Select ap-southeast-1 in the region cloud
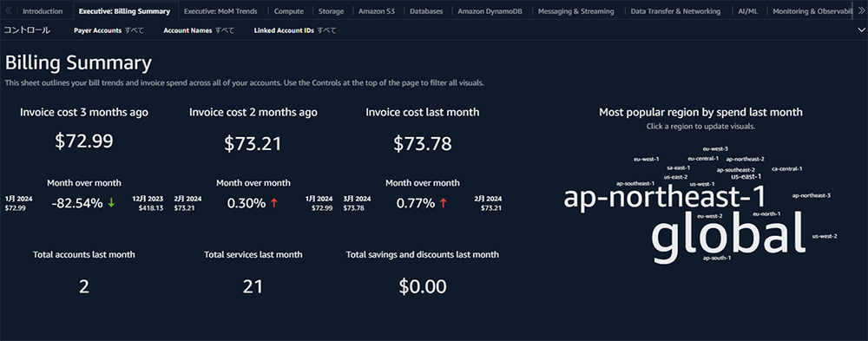Screen dimensions: 868x341 pyautogui.click(x=635, y=183)
